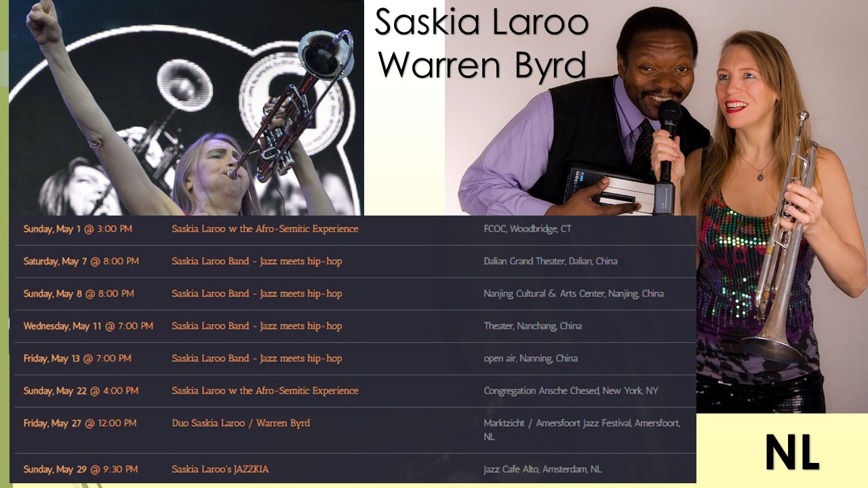Open the May 13 Jazz meets hip-hop event
This screenshot has width=868, height=488.
pyautogui.click(x=257, y=359)
